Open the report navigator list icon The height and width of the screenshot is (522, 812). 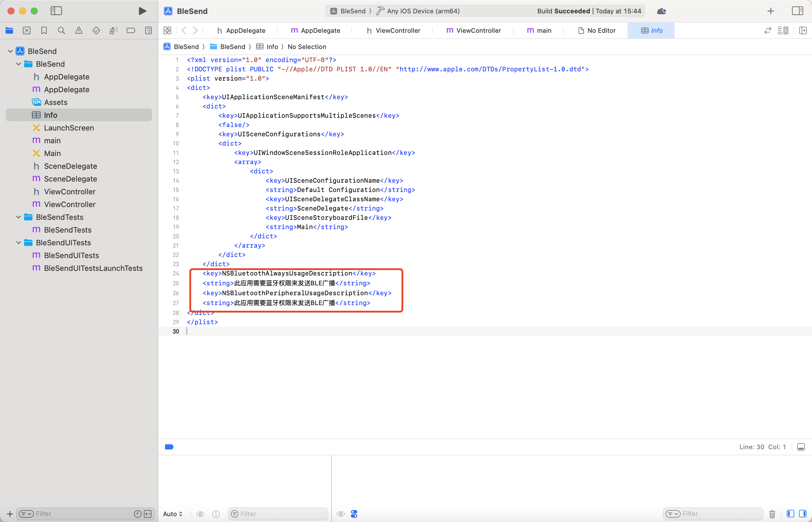tap(148, 30)
